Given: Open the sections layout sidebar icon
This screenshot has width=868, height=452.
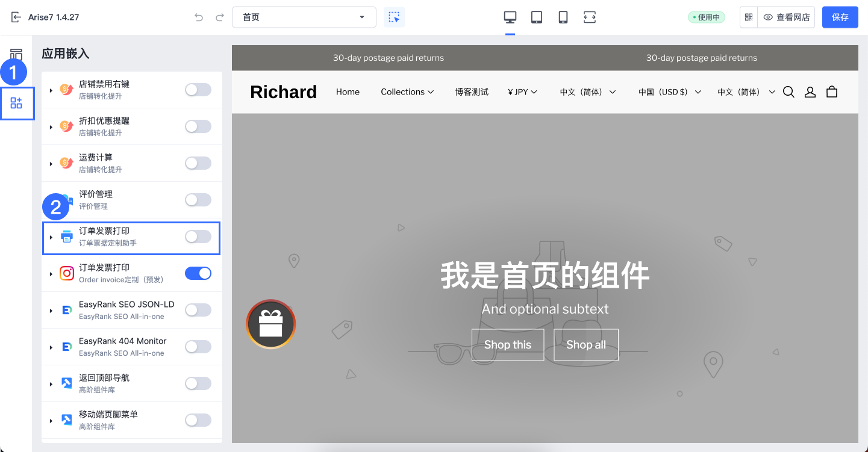Looking at the screenshot, I should [x=16, y=55].
